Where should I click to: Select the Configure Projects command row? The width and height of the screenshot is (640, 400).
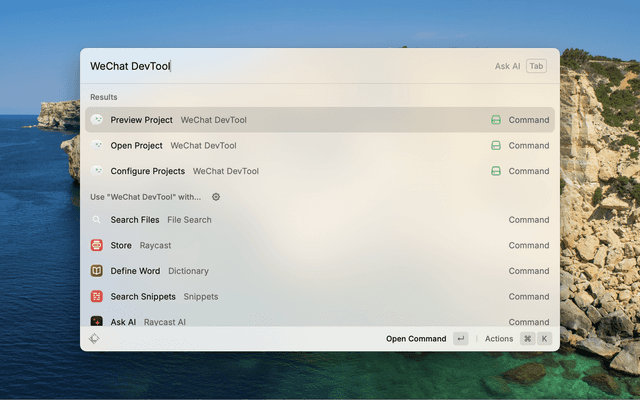(300, 171)
